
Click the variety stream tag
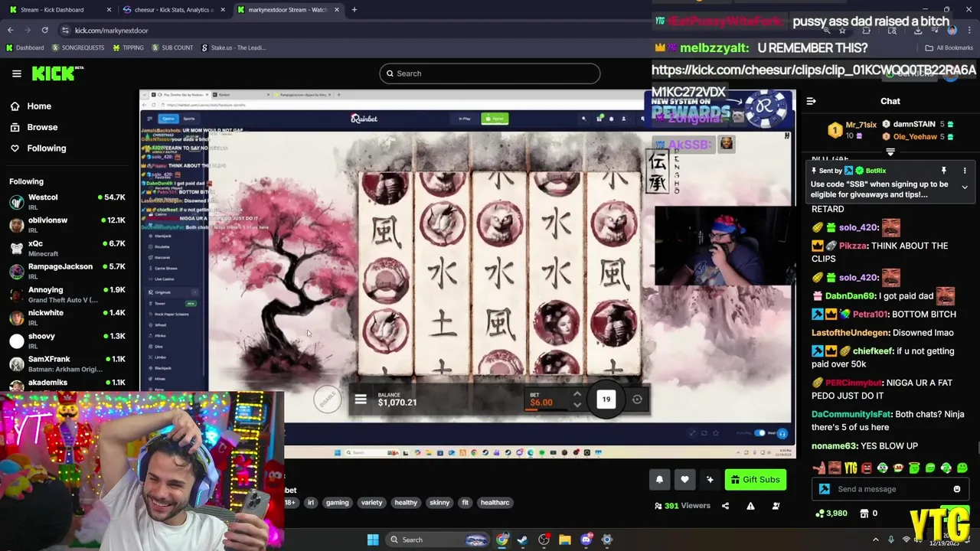click(371, 503)
